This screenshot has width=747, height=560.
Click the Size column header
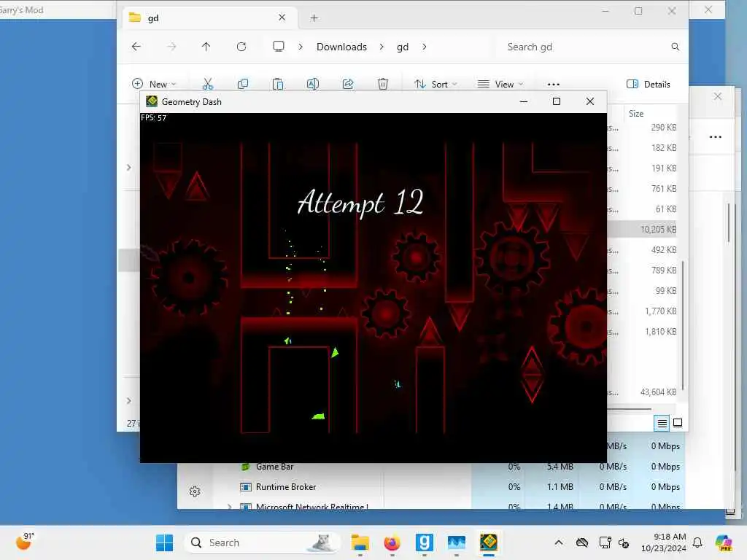coord(636,113)
